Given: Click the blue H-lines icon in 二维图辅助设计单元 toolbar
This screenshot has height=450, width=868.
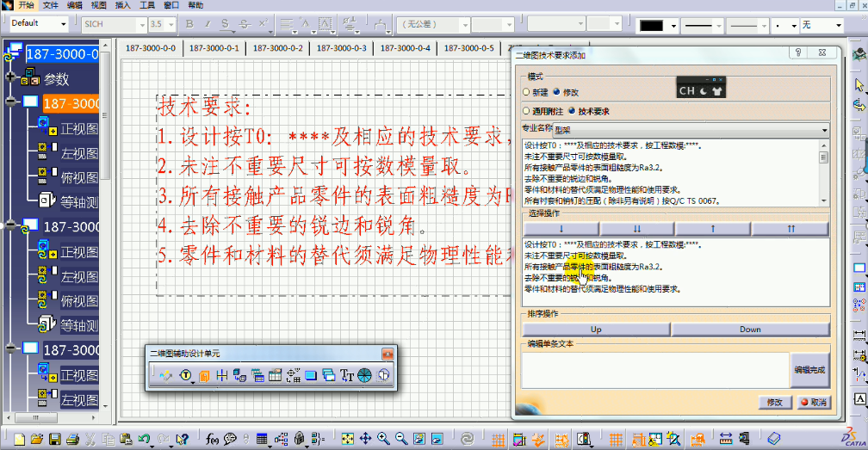Looking at the screenshot, I should point(222,376).
